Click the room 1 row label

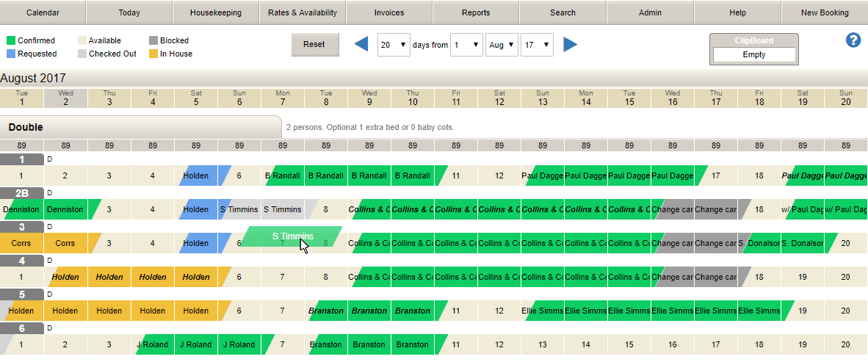coord(21,159)
